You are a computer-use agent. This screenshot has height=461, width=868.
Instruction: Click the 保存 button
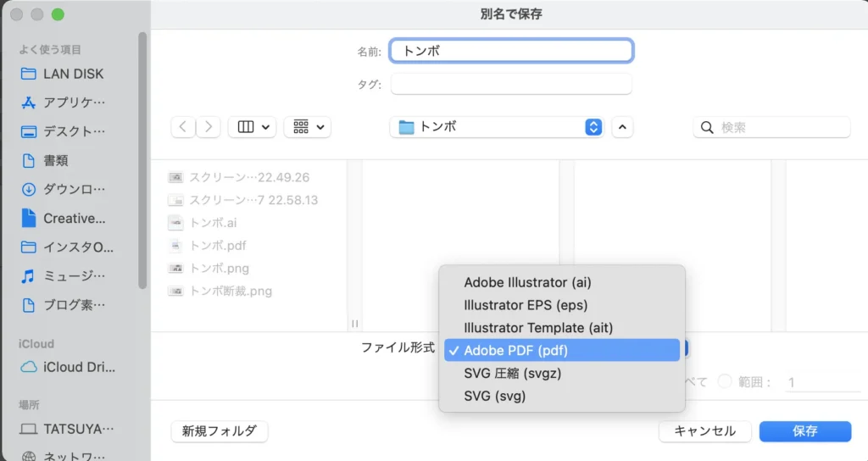tap(804, 430)
